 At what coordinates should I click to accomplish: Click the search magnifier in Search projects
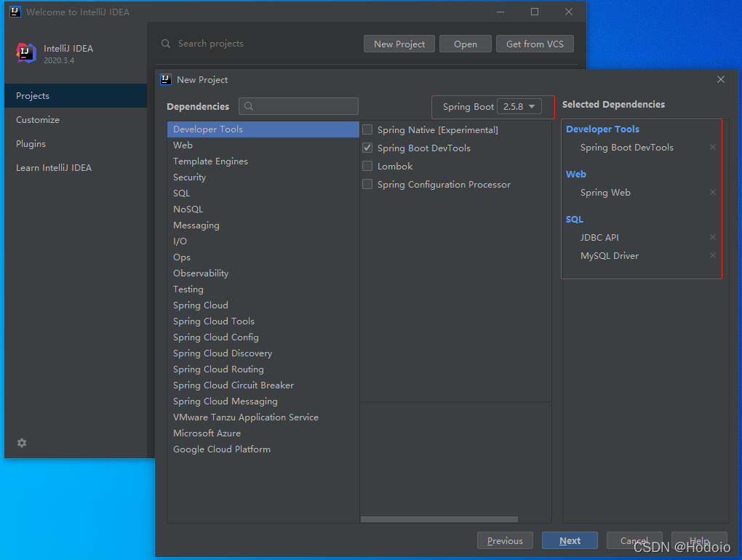point(166,44)
